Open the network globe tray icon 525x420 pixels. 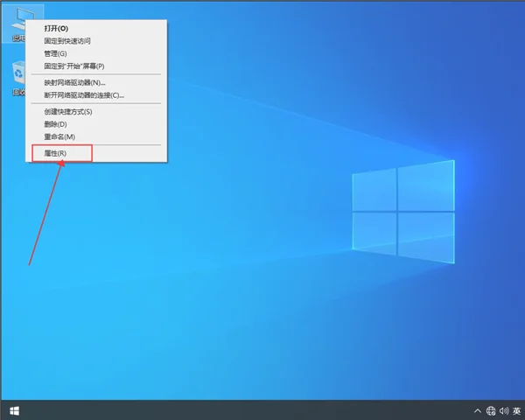491,410
